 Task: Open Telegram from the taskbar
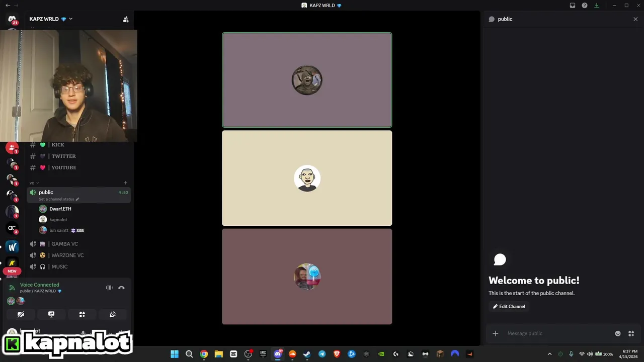[x=322, y=354]
